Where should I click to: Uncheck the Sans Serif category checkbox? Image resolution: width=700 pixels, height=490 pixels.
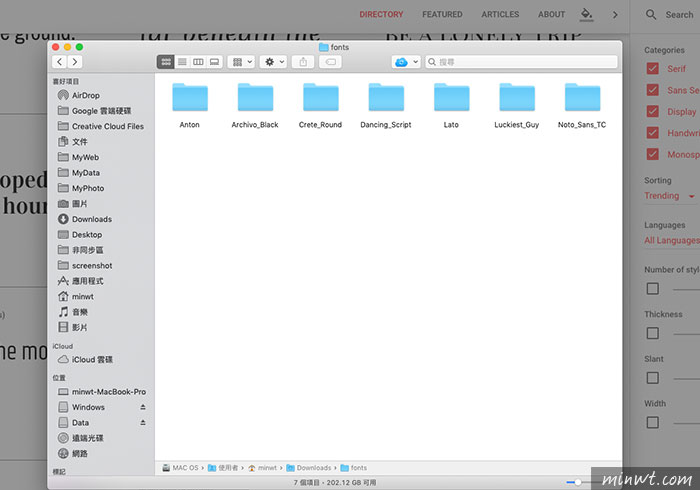point(653,90)
